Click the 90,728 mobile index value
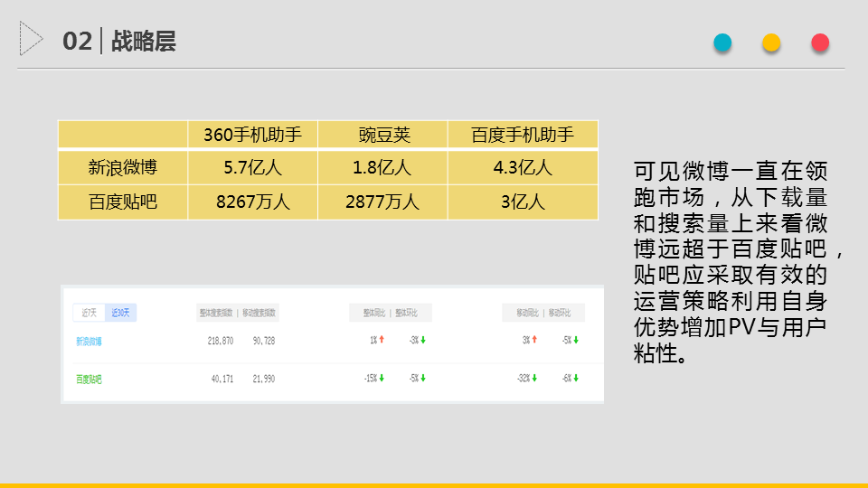868x488 pixels. (263, 341)
